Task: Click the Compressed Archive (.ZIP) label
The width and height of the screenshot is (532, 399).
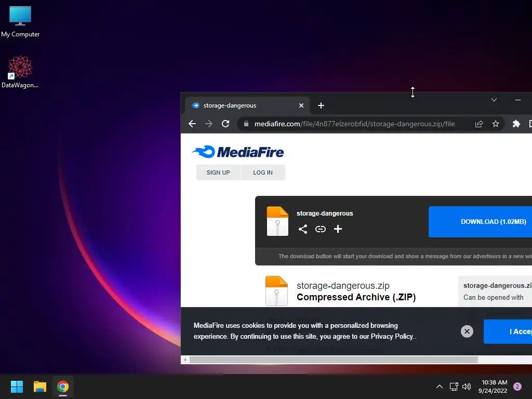Action: pyautogui.click(x=356, y=297)
